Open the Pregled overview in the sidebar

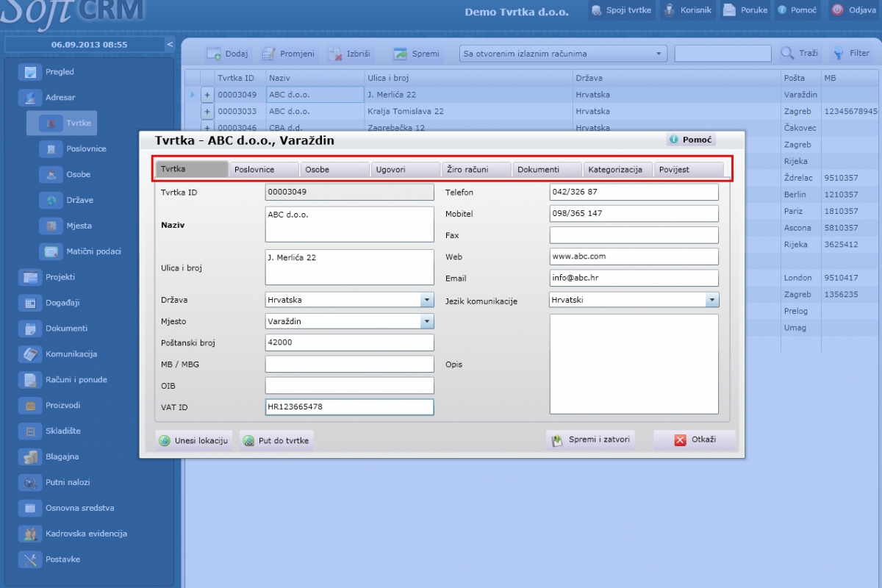pyautogui.click(x=49, y=72)
